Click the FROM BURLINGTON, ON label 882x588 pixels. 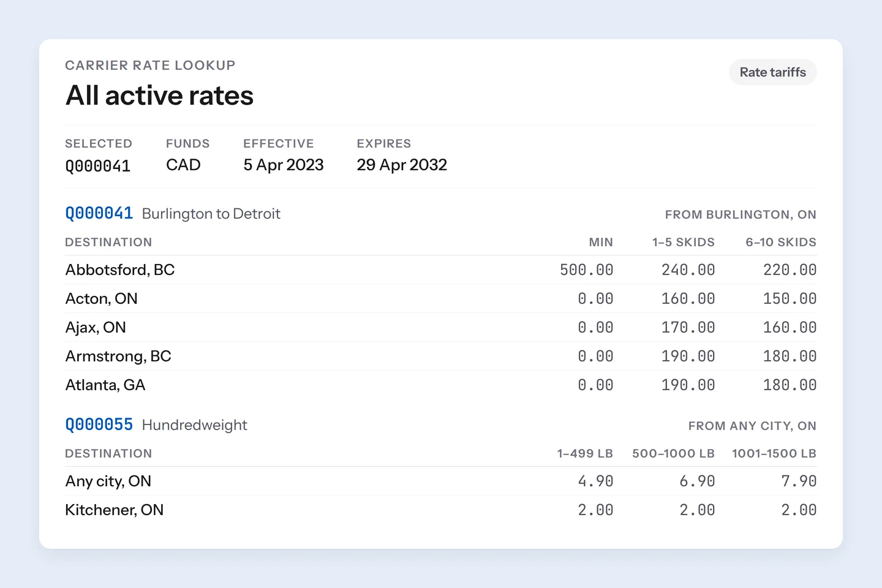click(x=741, y=215)
